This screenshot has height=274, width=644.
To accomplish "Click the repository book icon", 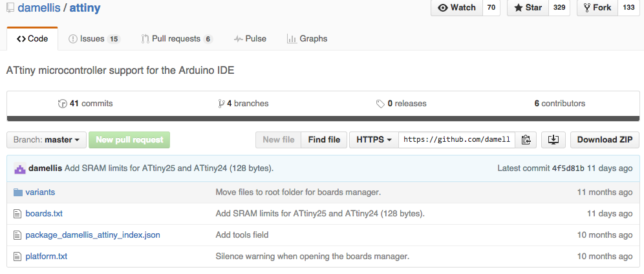I will coord(10,8).
